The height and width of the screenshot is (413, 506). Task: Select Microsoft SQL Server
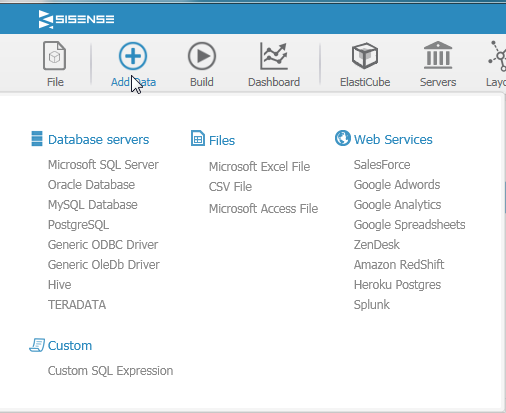[103, 165]
